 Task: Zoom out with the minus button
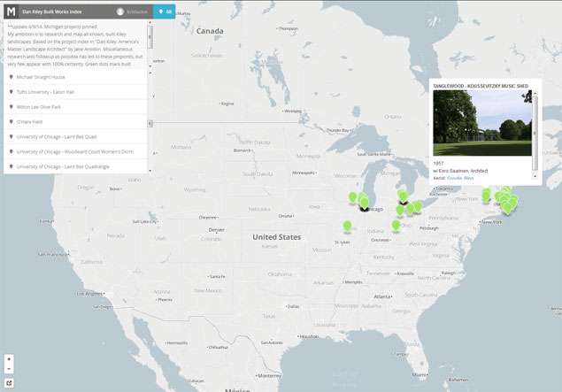9,368
